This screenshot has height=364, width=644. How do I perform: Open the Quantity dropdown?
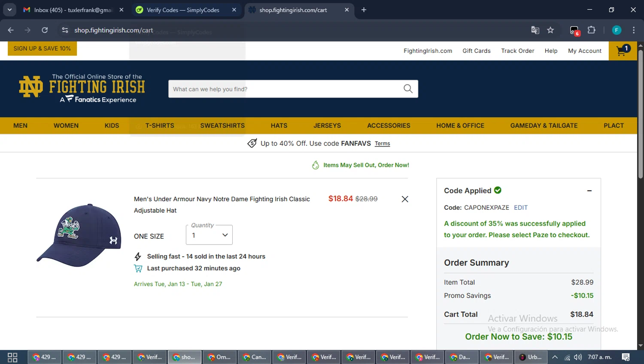pos(209,235)
